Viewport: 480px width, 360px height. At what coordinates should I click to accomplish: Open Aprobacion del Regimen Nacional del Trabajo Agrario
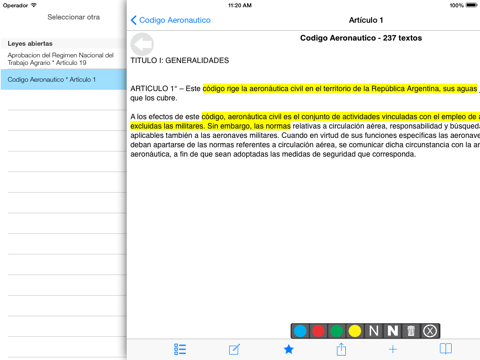(x=63, y=59)
